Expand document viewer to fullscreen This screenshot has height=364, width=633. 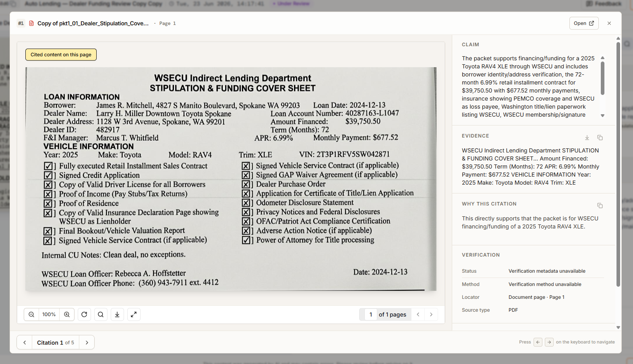click(134, 315)
